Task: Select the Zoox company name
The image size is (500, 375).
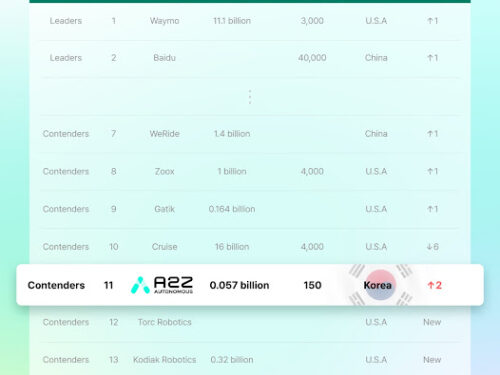Action: pos(165,172)
